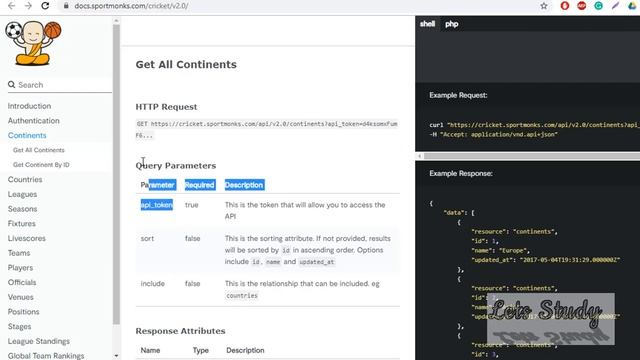Click the Get All Continents heading
Image resolution: width=640 pixels, height=360 pixels.
click(x=186, y=64)
